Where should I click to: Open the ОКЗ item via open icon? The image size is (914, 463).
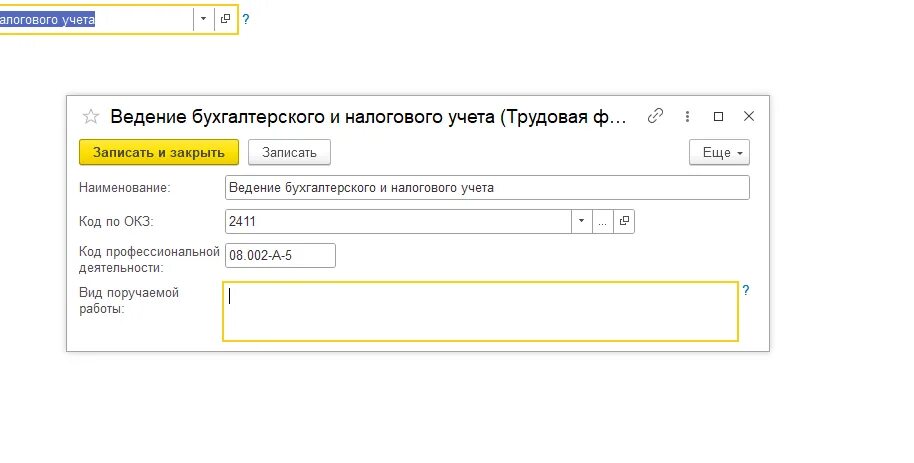coord(624,222)
